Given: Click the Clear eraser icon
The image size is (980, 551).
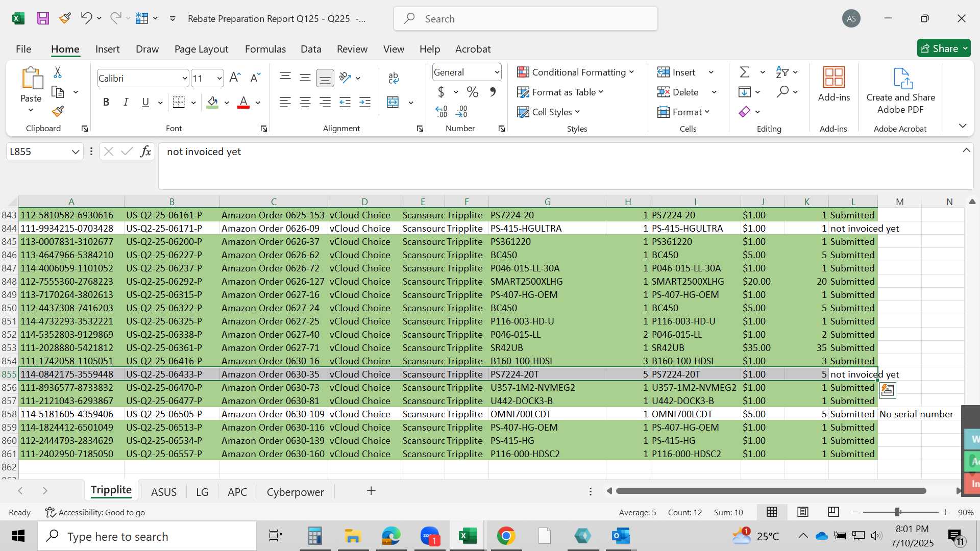Looking at the screenshot, I should tap(745, 112).
